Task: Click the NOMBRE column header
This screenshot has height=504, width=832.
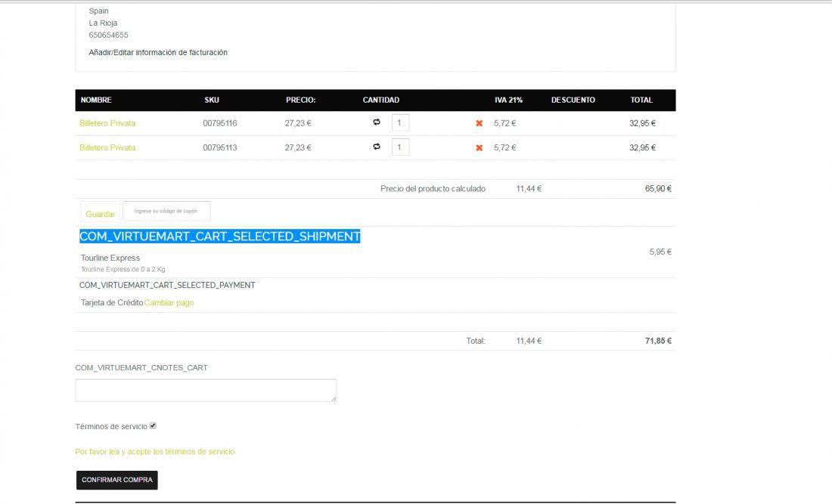Action: [96, 100]
